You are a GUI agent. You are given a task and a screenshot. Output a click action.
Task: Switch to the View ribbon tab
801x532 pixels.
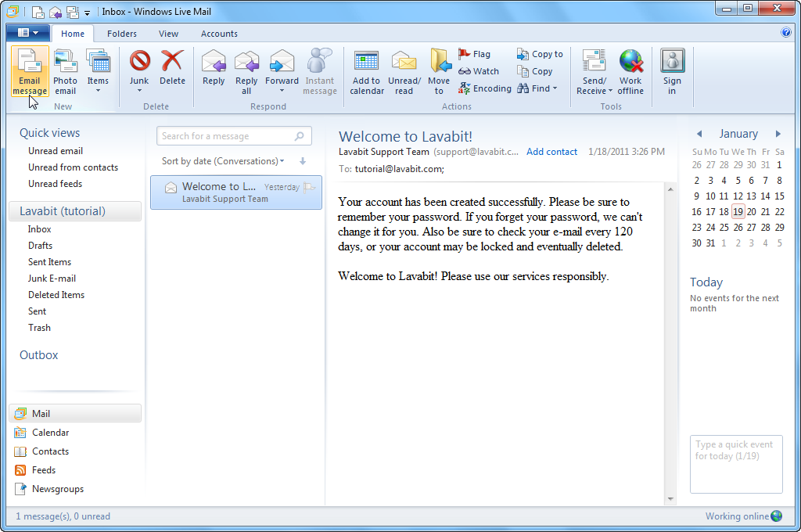coord(168,34)
